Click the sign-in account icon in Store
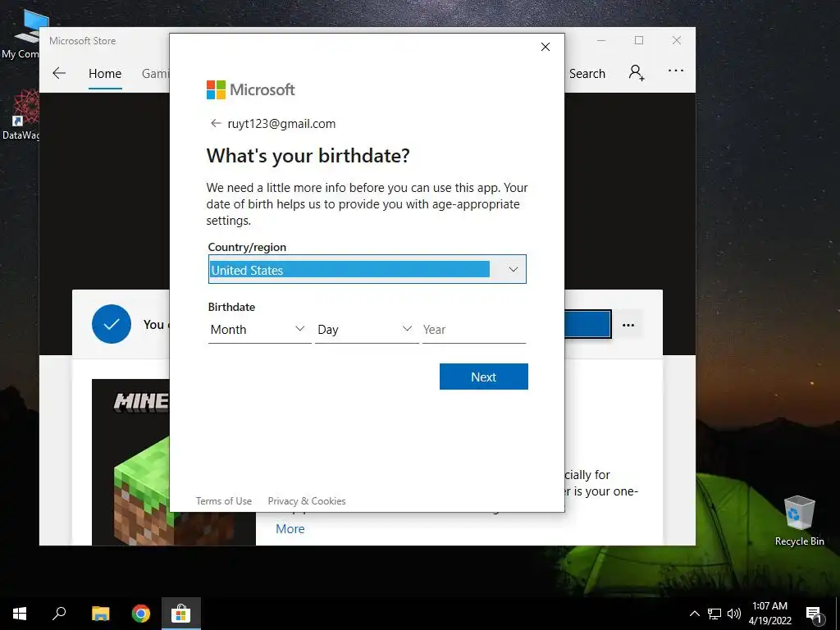This screenshot has height=630, width=840. (x=637, y=72)
